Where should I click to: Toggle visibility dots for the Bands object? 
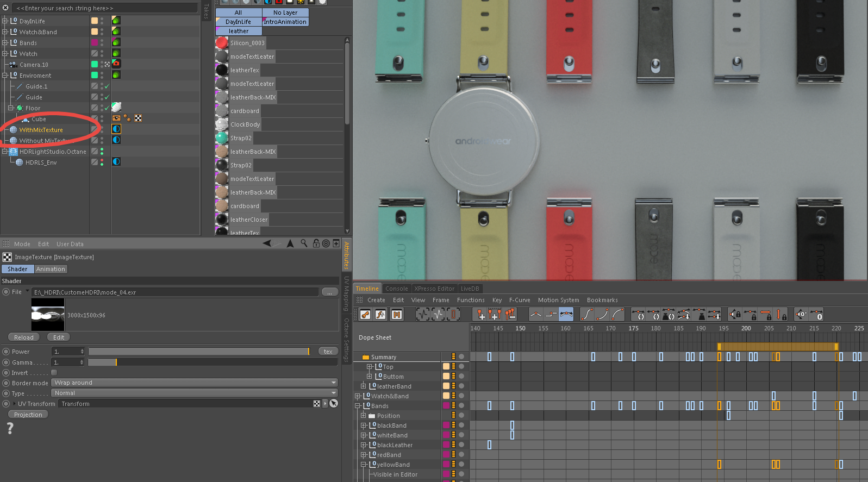coord(102,42)
